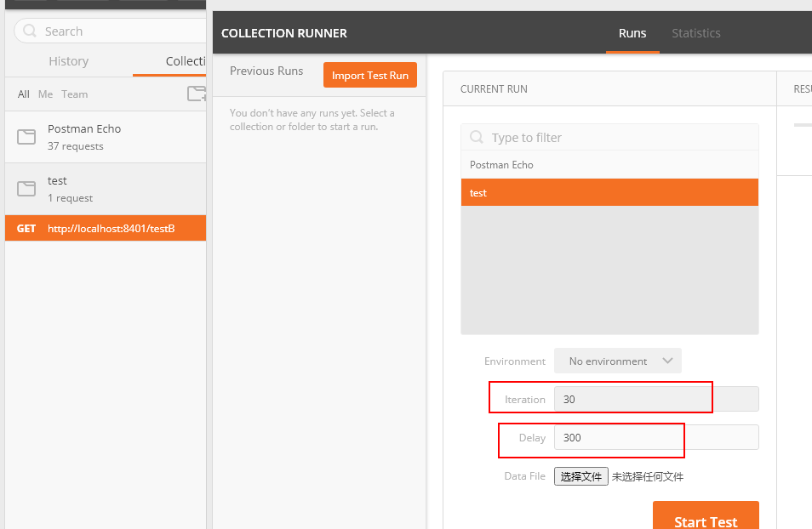
Task: Open the Postman Echo collection in sidebar
Action: (x=106, y=137)
